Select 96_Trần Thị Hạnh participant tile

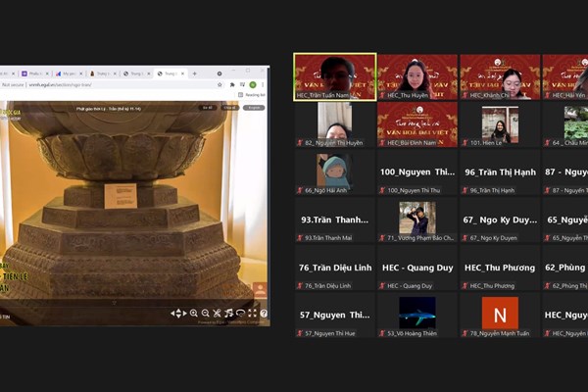coord(500,172)
